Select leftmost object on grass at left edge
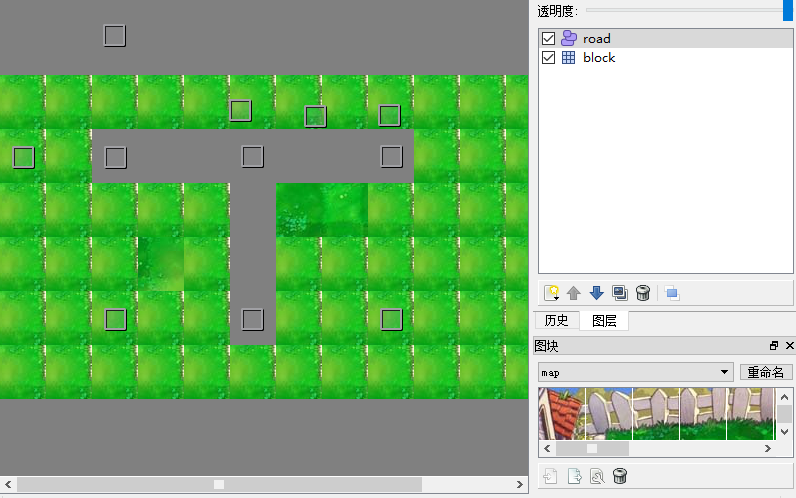Viewport: 796px width, 498px height. [23, 157]
